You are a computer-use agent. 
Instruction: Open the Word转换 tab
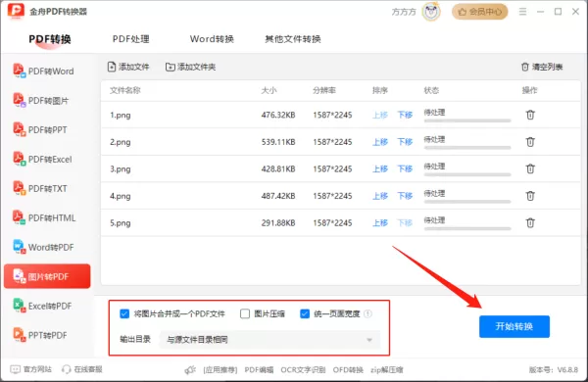(212, 39)
